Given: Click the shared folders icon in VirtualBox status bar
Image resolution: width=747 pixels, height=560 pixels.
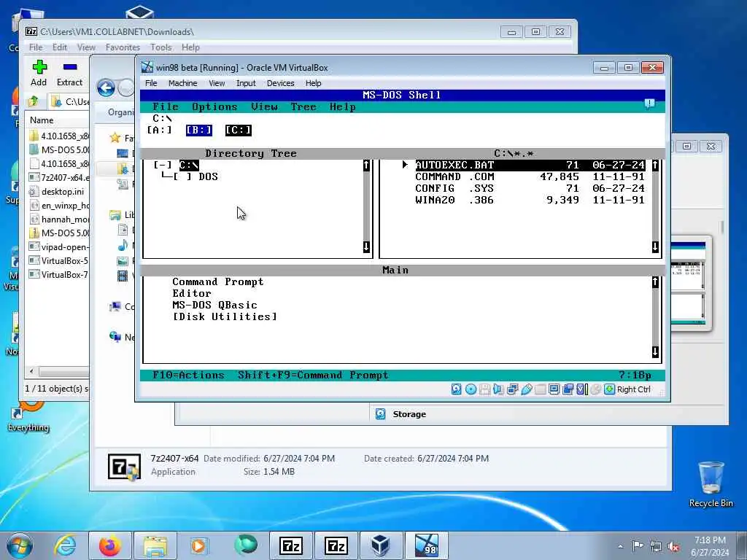Looking at the screenshot, I should 541,389.
